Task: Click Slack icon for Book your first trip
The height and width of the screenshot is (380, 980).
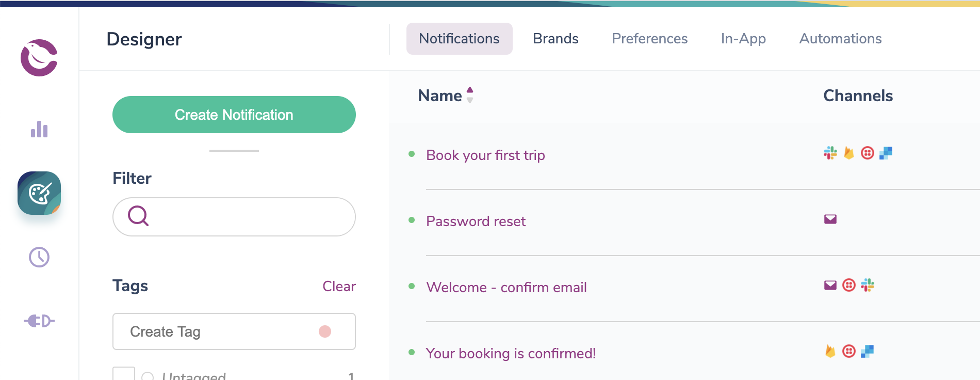Action: point(830,153)
